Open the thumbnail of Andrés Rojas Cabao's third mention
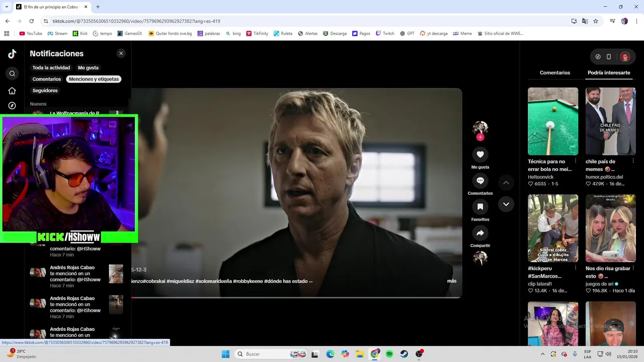644x362 pixels. coord(116,335)
